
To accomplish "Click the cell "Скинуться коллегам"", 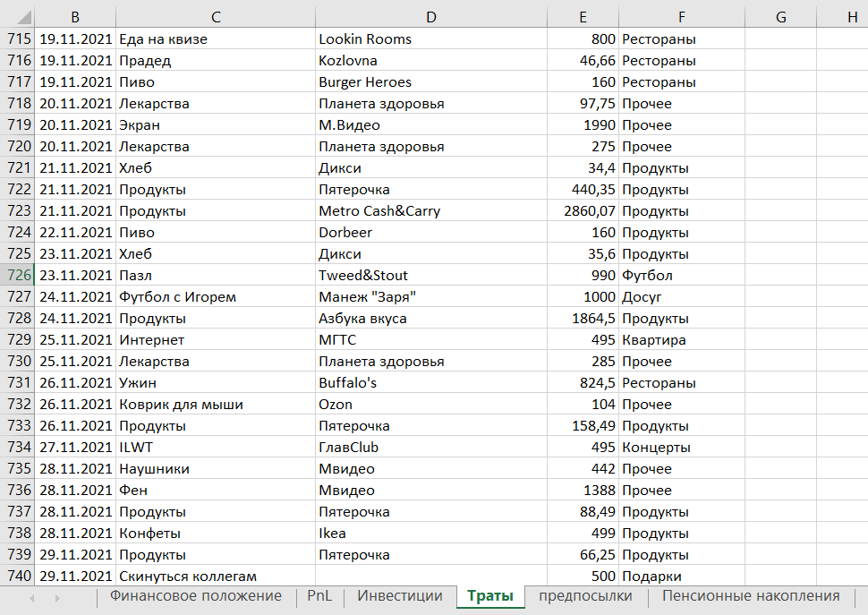I will (x=216, y=576).
